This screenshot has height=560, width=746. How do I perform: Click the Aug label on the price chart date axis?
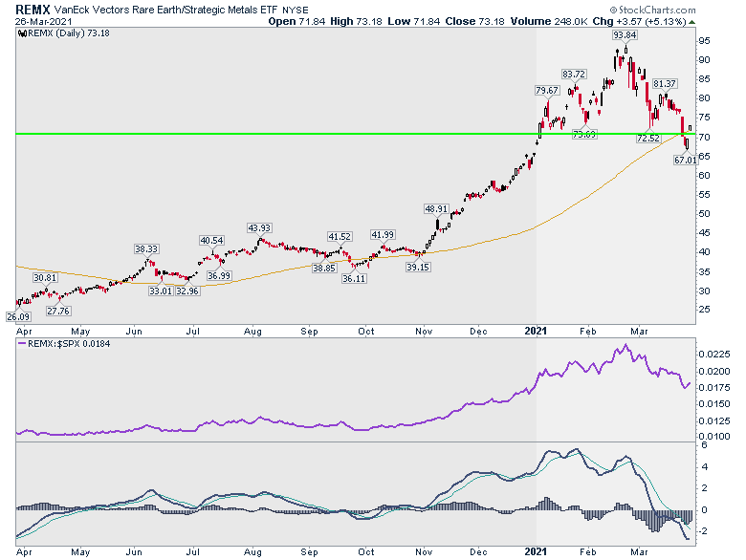pos(252,332)
